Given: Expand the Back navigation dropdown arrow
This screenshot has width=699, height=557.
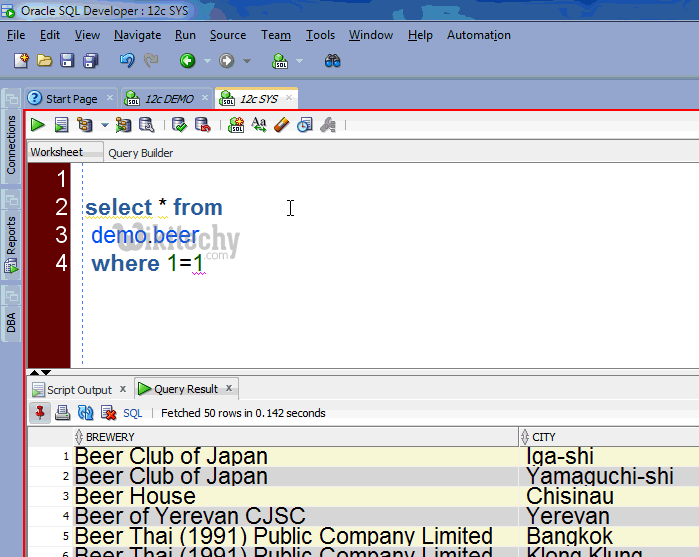Looking at the screenshot, I should pyautogui.click(x=207, y=61).
